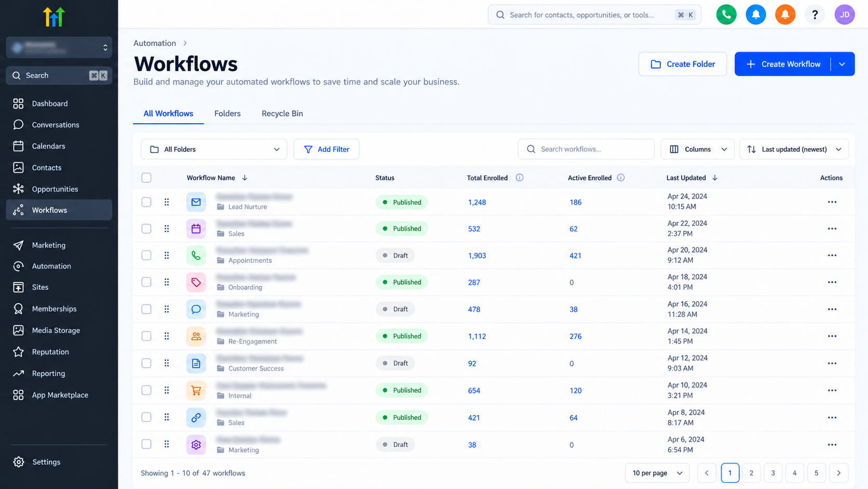Open Conversations in the sidebar
Screen dimensions: 868x489
point(59,125)
